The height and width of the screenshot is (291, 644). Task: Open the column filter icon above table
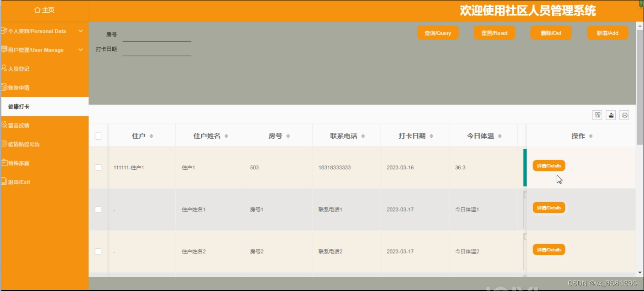[597, 115]
